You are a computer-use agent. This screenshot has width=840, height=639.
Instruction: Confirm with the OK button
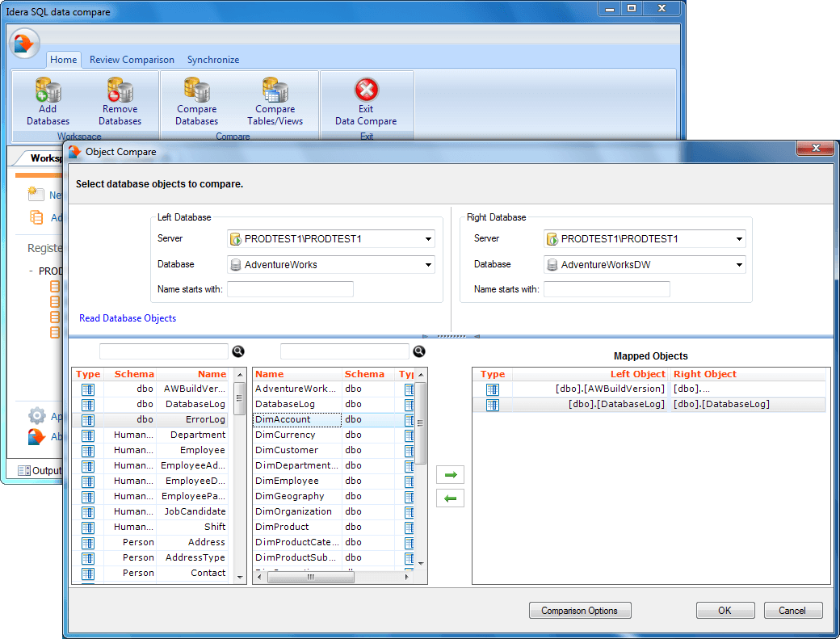[724, 611]
